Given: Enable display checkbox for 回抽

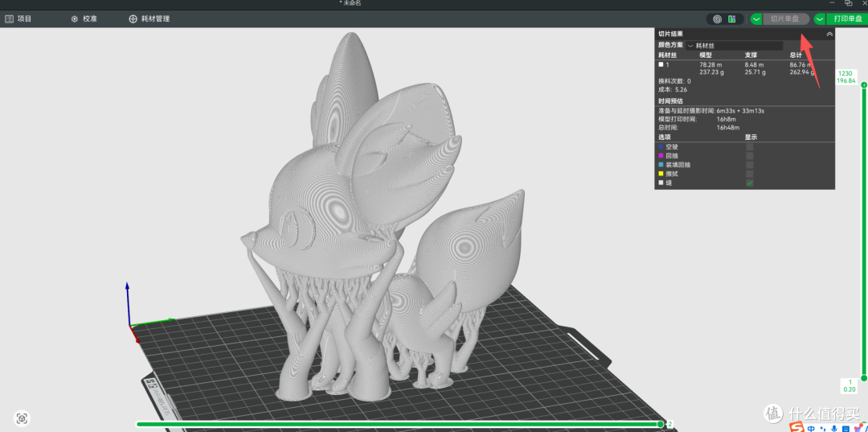Looking at the screenshot, I should (x=750, y=156).
